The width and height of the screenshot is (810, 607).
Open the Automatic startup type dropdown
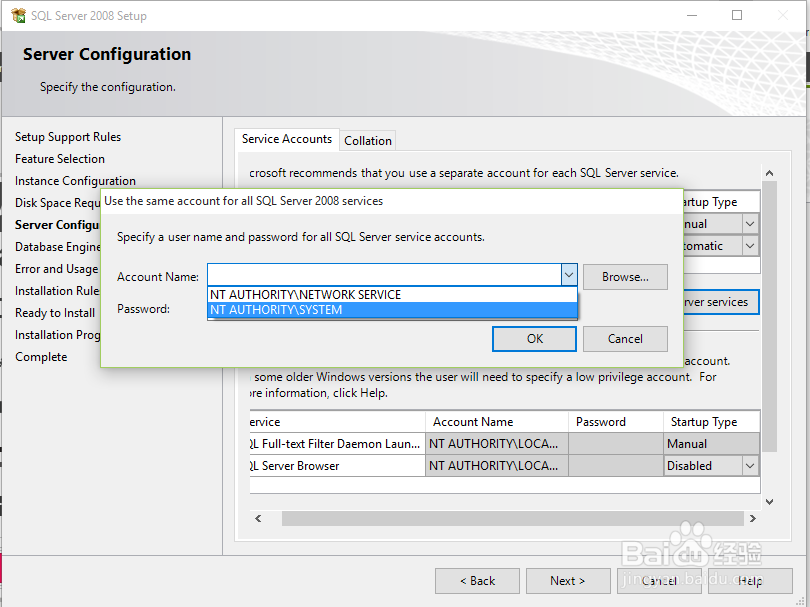tap(750, 246)
